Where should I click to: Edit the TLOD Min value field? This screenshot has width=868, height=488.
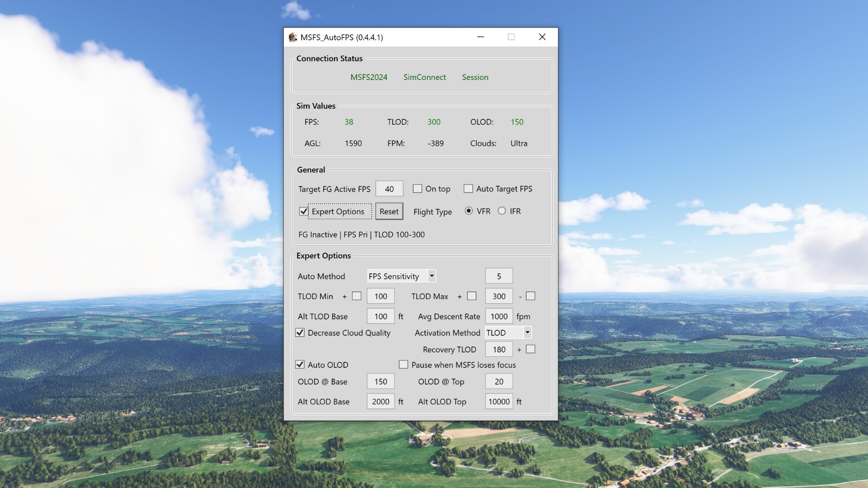pyautogui.click(x=381, y=296)
